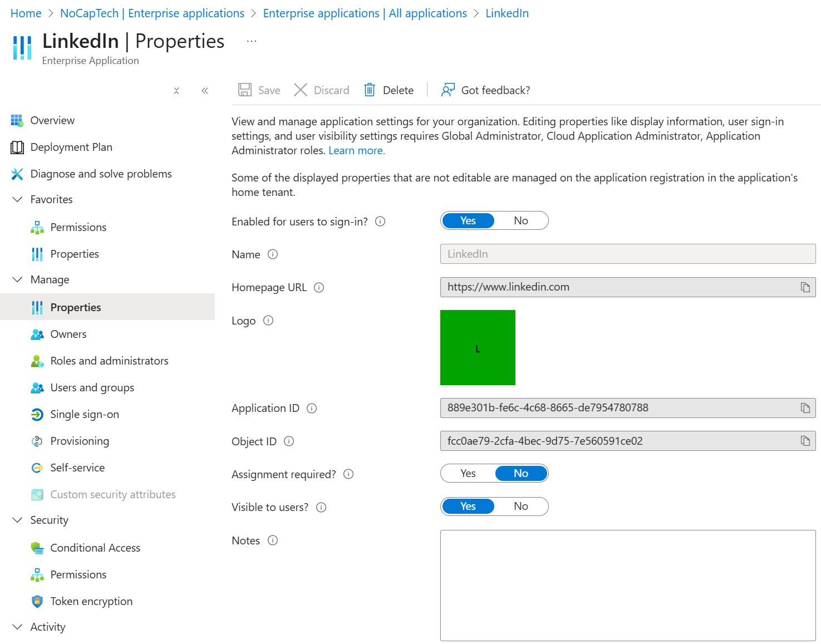Click the Application ID value field
This screenshot has height=644, width=821.
628,408
